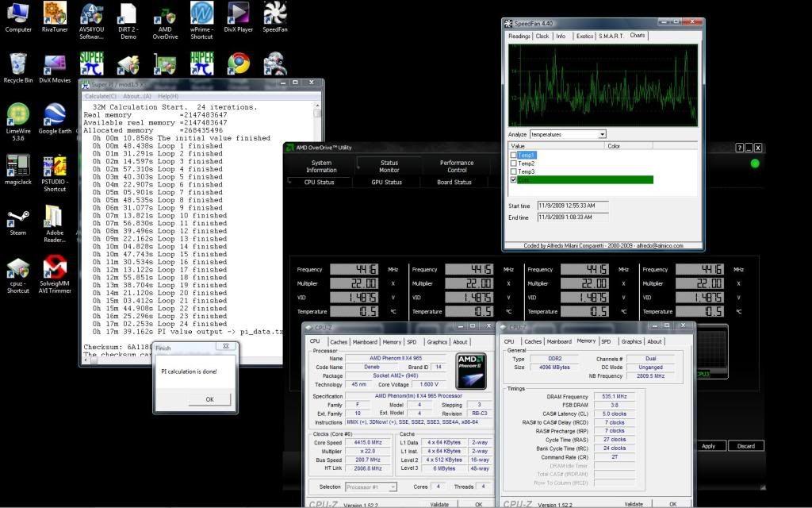The image size is (812, 508).
Task: Launch AMD OverDrive from the desktop
Action: point(165,13)
